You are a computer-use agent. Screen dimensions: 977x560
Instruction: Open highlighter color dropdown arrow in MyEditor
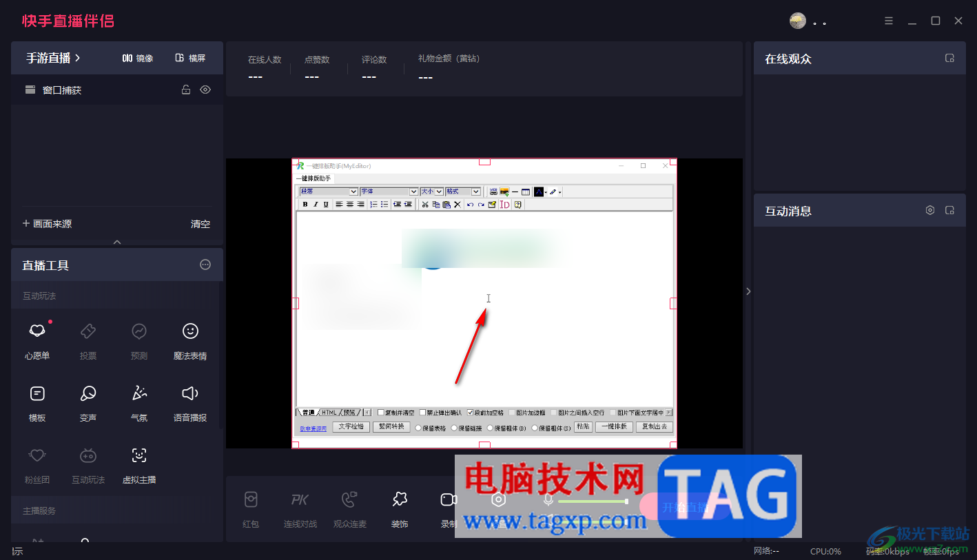pos(560,192)
